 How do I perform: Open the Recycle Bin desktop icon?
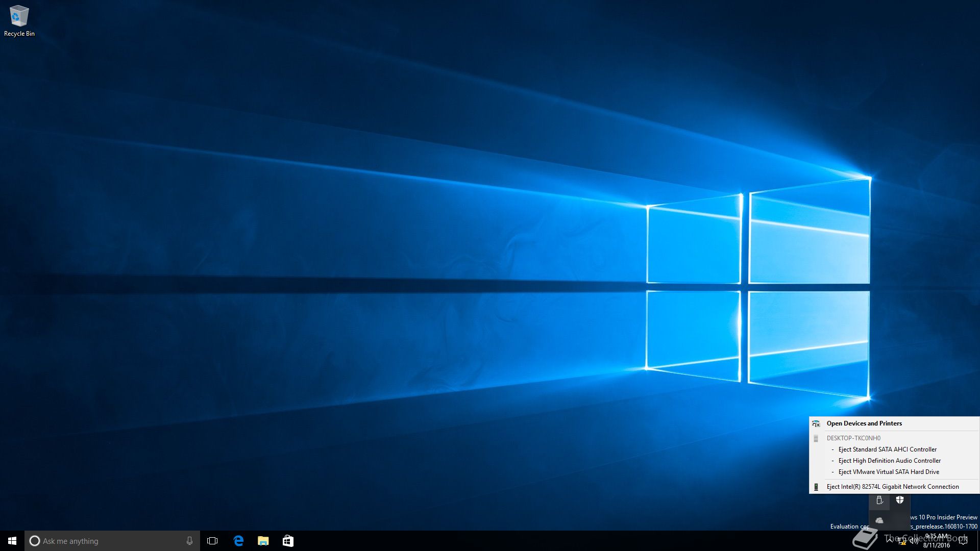19,21
